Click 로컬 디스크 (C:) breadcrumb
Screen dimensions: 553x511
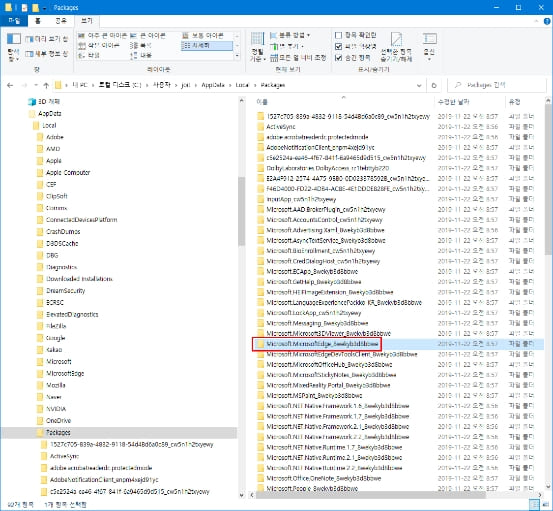click(x=120, y=85)
